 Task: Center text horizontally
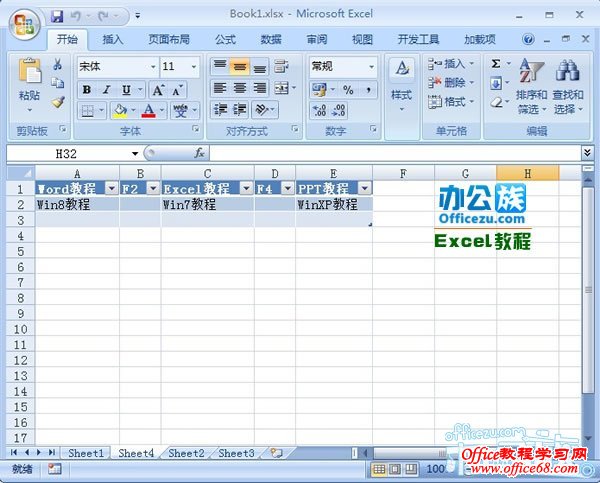point(240,88)
